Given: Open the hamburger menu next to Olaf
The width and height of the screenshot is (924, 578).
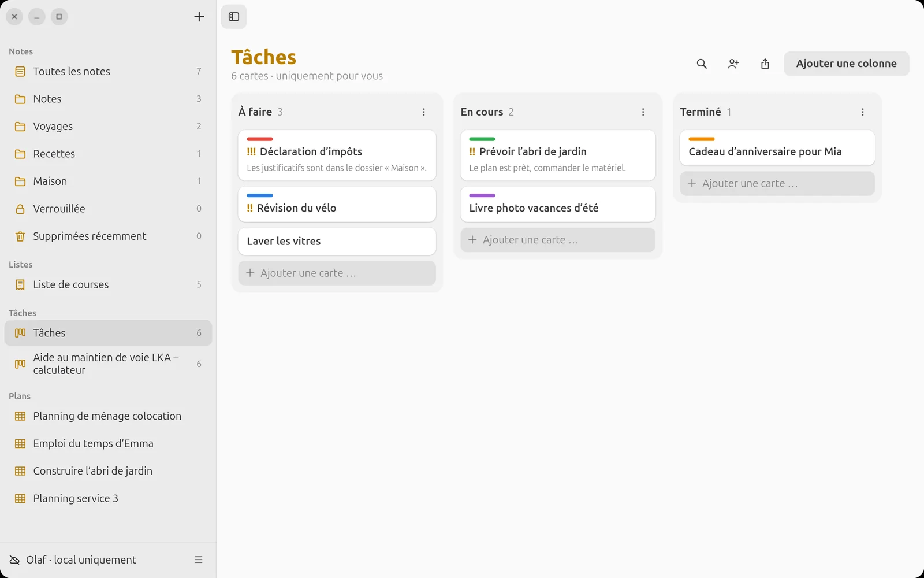Looking at the screenshot, I should click(199, 560).
